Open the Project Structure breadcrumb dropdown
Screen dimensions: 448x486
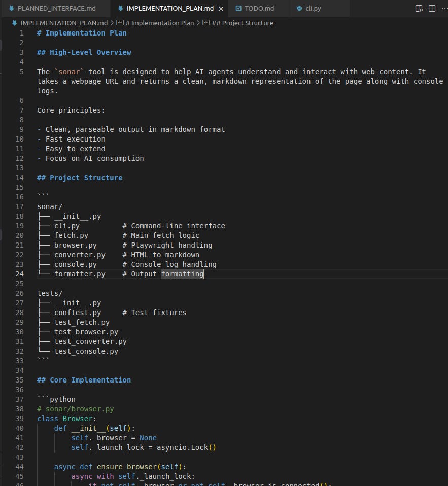click(242, 23)
